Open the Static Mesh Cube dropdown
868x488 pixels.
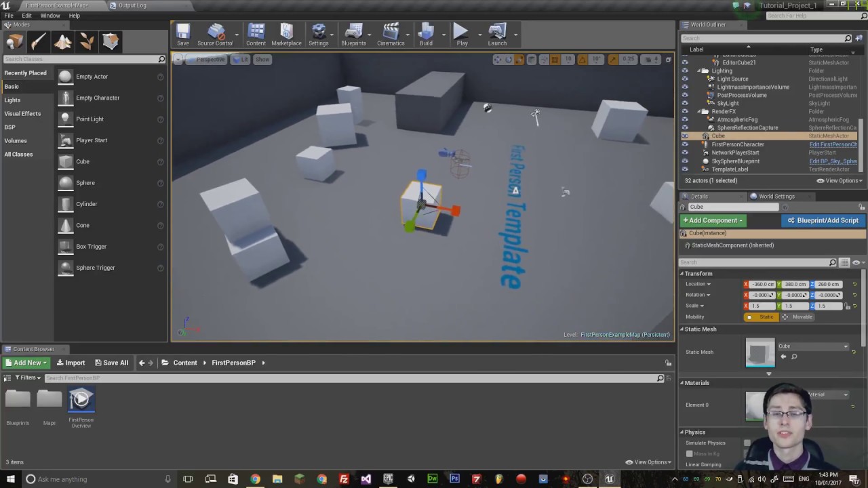point(812,346)
